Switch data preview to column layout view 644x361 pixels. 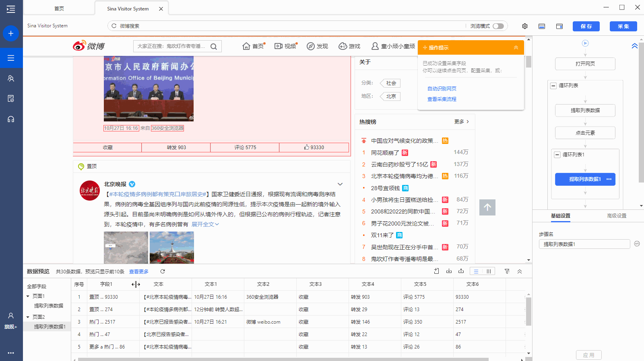coord(489,271)
